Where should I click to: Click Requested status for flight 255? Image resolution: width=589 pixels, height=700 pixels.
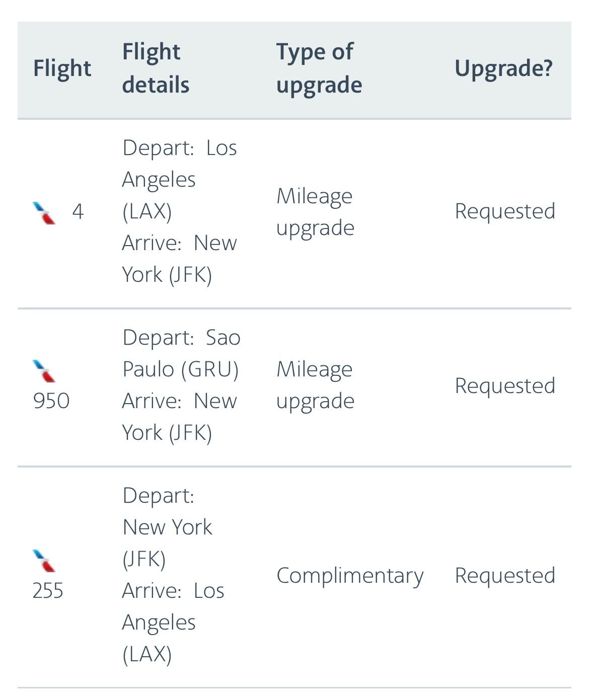pos(505,576)
